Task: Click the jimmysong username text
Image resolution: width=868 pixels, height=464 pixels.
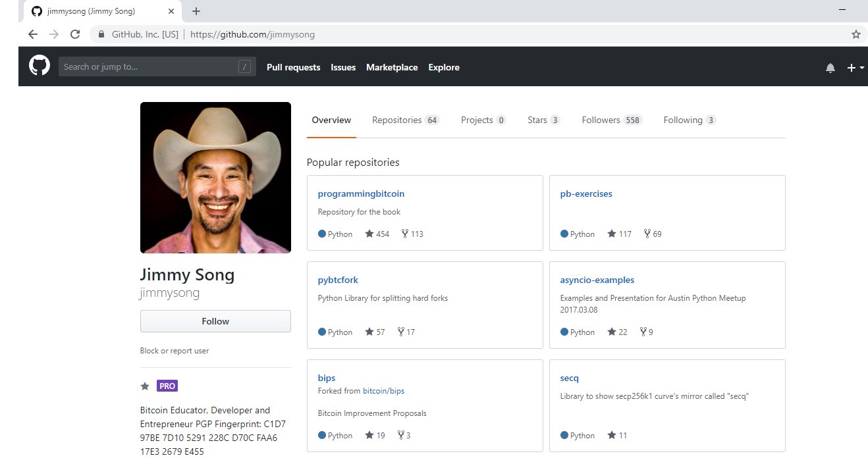Action: tap(170, 293)
